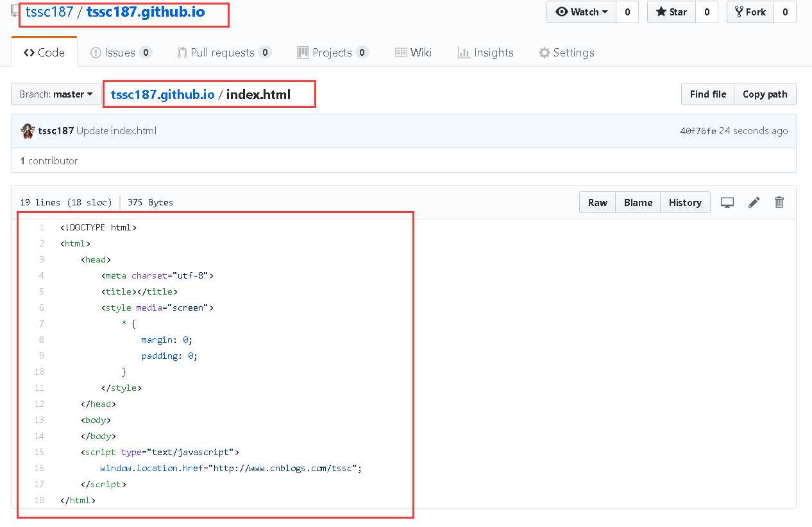Go to tssc187.github.io in the file breadcrumb
The height and width of the screenshot is (527, 812).
(x=162, y=94)
